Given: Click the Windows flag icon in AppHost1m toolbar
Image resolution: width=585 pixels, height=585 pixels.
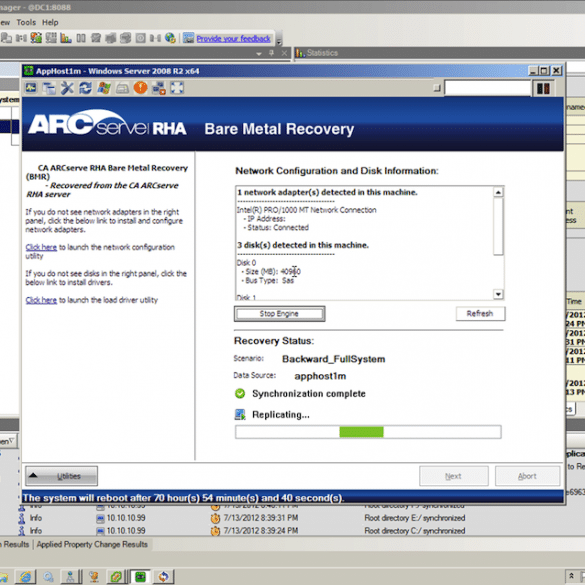Looking at the screenshot, I should pos(104,88).
